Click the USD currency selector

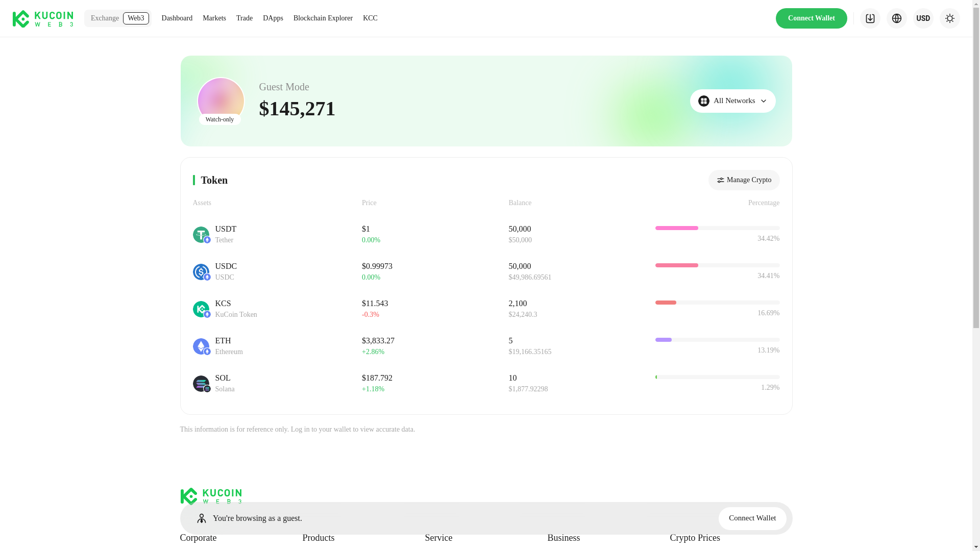pos(923,18)
